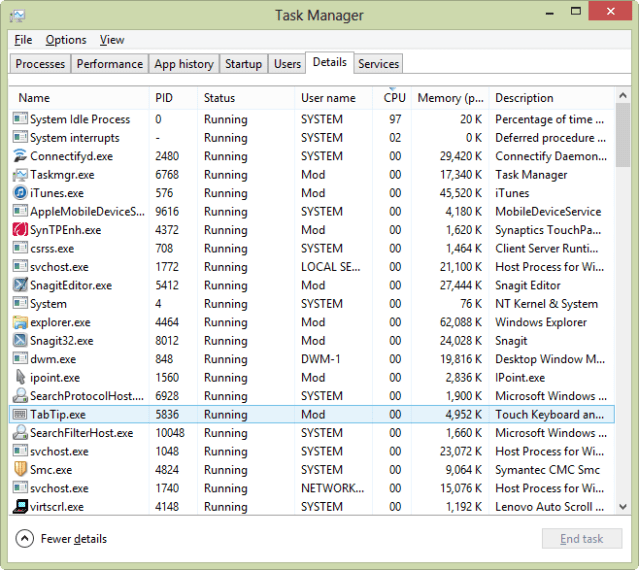The image size is (639, 570).
Task: Switch to the Processes tab
Action: click(40, 64)
